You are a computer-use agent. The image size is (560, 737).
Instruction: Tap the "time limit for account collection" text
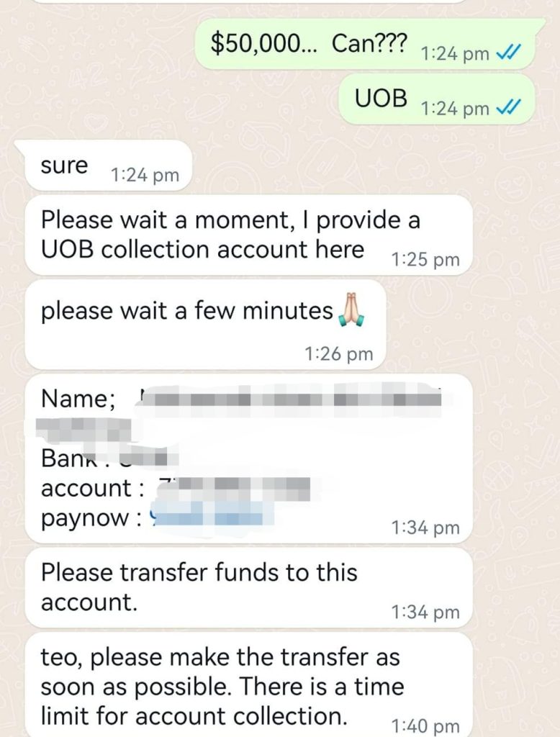click(222, 702)
